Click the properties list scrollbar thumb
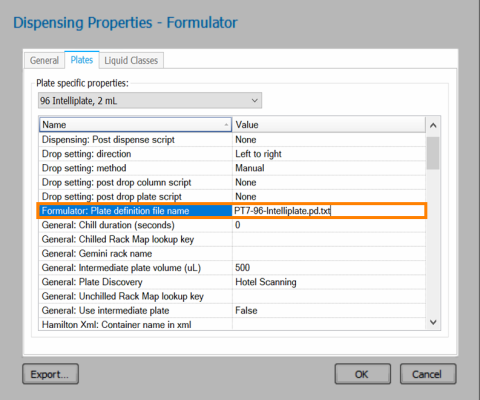Screen dimensions: 480x400 click(433, 153)
